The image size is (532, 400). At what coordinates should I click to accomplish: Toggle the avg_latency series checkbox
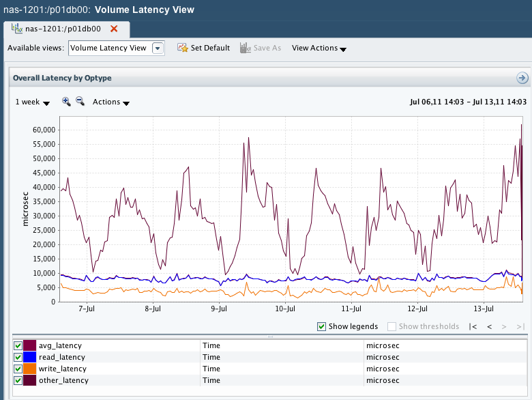[18, 345]
